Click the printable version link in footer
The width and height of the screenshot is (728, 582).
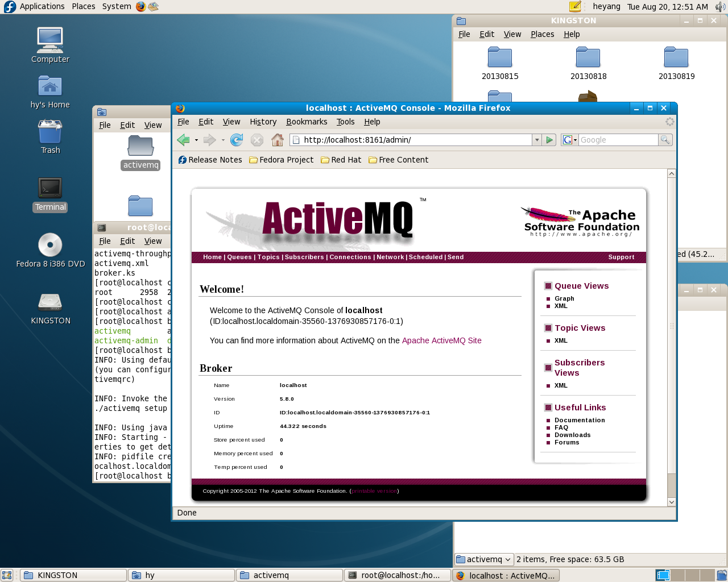pyautogui.click(x=374, y=491)
